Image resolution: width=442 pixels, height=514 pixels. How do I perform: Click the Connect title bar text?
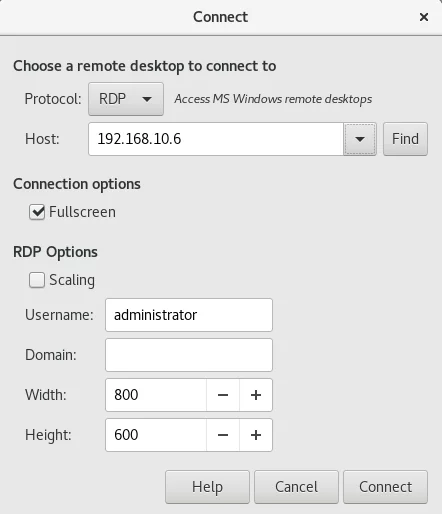point(220,17)
